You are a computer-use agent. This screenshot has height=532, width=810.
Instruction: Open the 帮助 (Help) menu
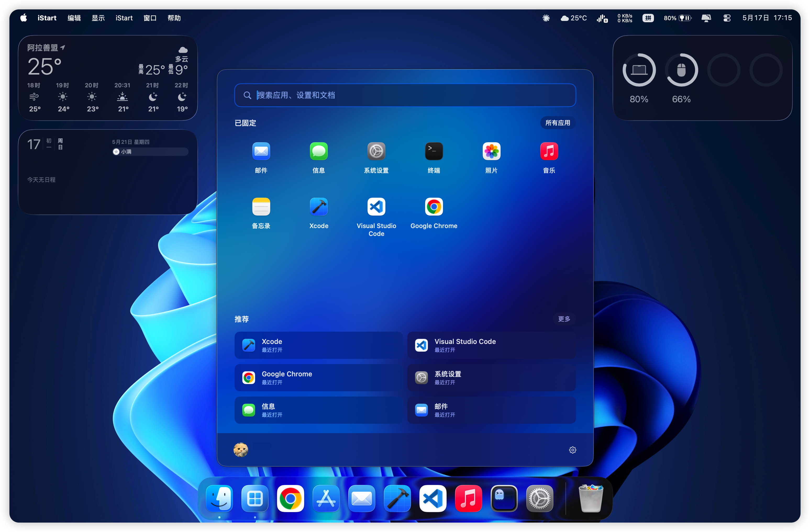coord(174,18)
